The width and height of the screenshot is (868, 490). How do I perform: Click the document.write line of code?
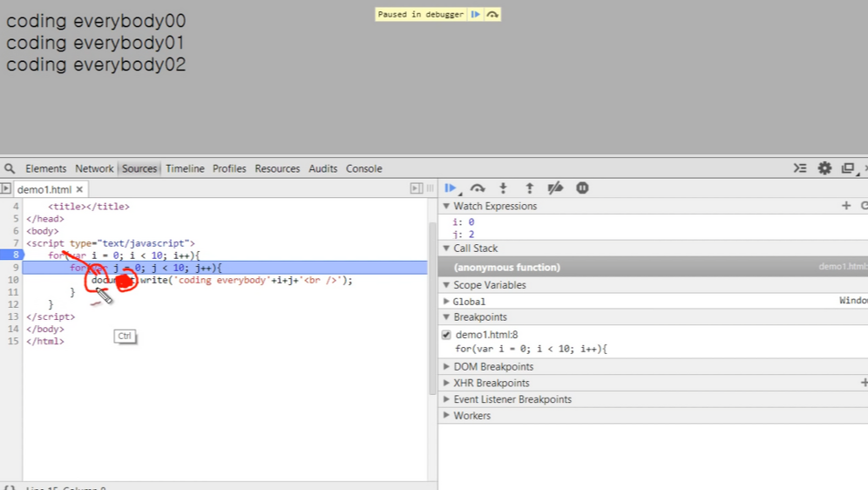[x=222, y=280]
